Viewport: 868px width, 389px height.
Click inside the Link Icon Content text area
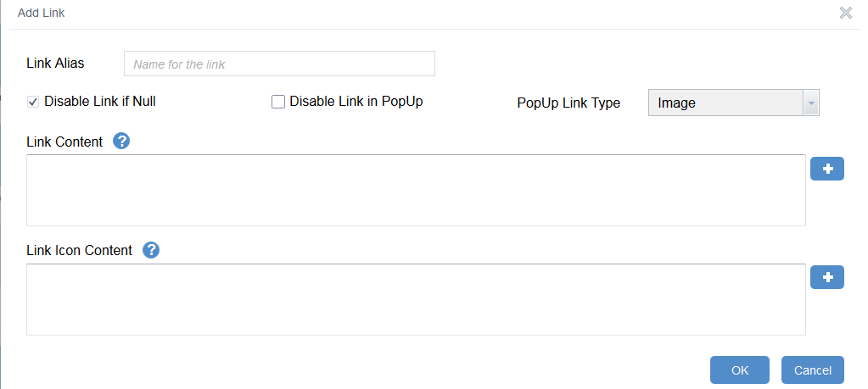(416, 299)
